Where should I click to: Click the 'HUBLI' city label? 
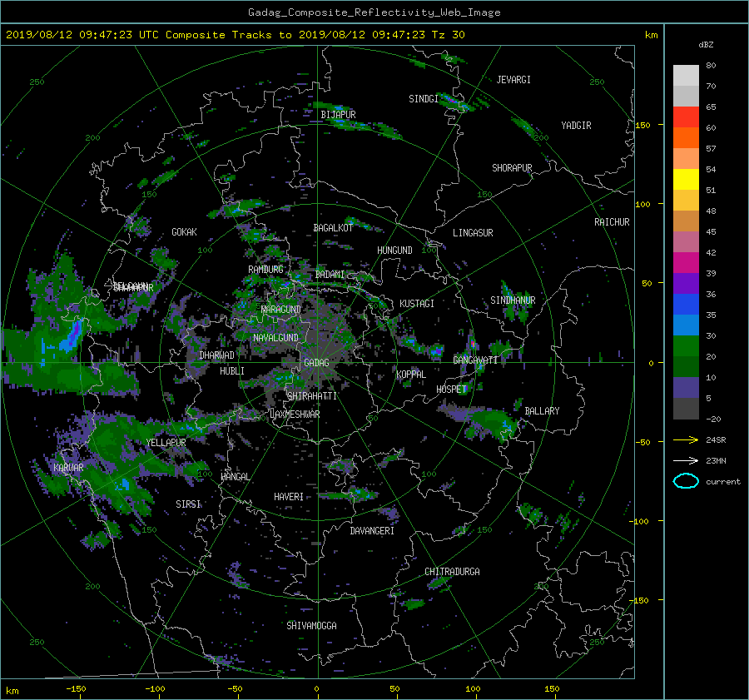232,371
